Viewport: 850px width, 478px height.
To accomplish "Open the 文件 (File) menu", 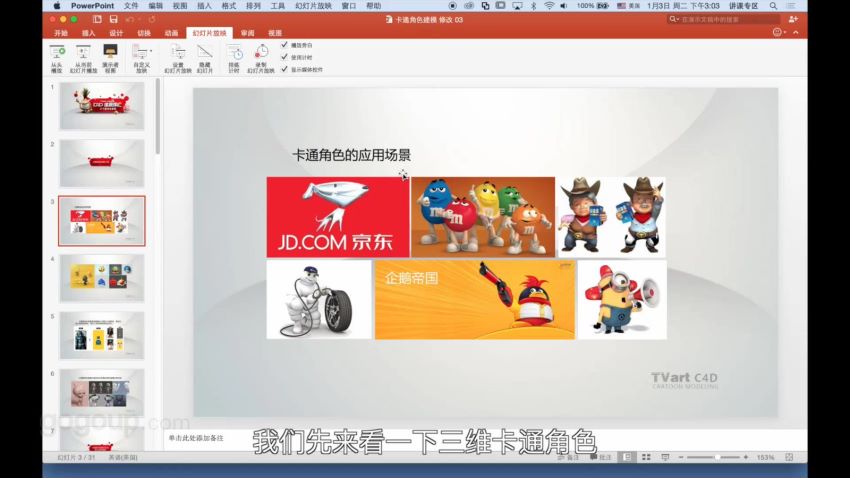I will (131, 6).
